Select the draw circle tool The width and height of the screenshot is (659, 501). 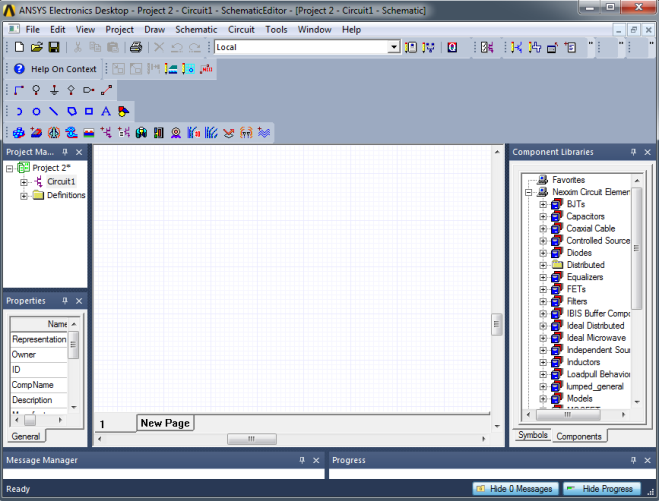(x=37, y=111)
